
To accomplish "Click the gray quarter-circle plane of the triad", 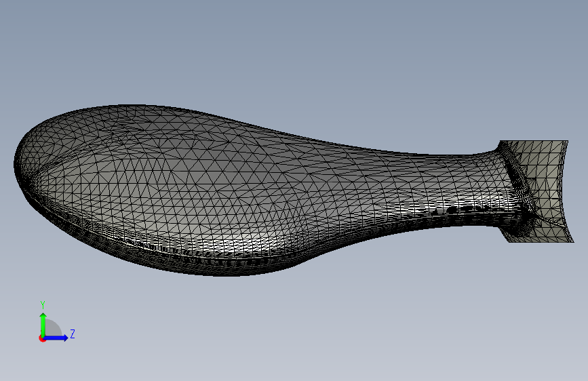I will (x=52, y=329).
